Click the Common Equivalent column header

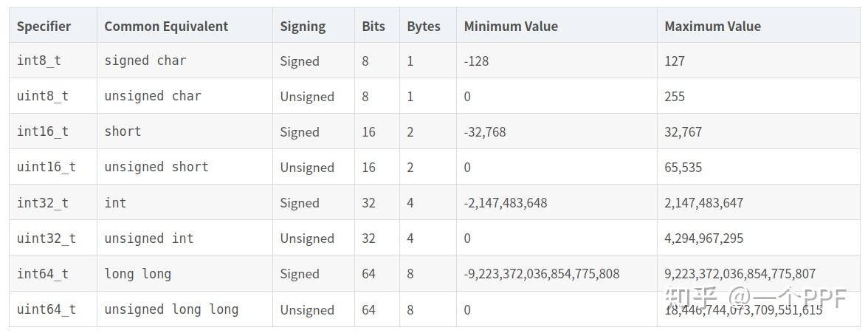(x=166, y=26)
